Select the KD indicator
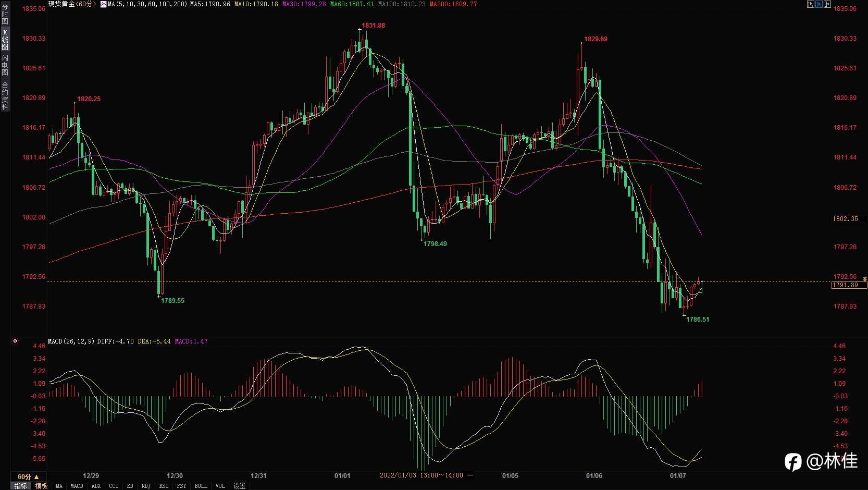 130,486
